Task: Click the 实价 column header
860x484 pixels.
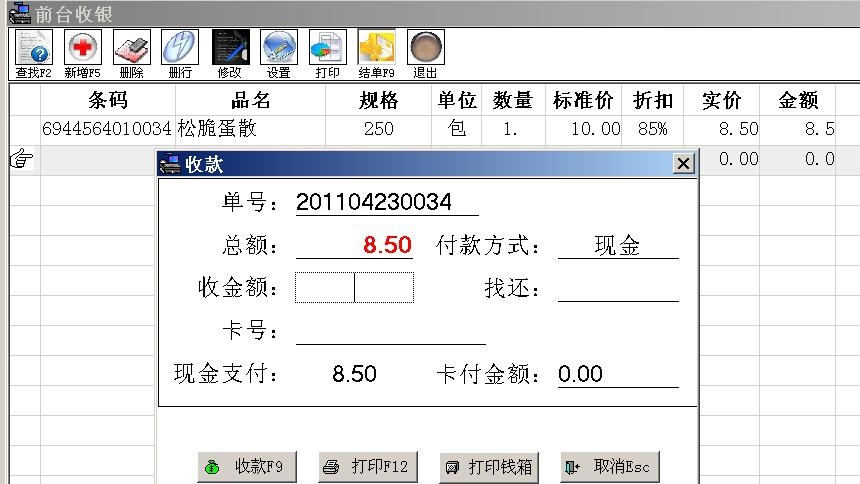Action: tap(721, 100)
